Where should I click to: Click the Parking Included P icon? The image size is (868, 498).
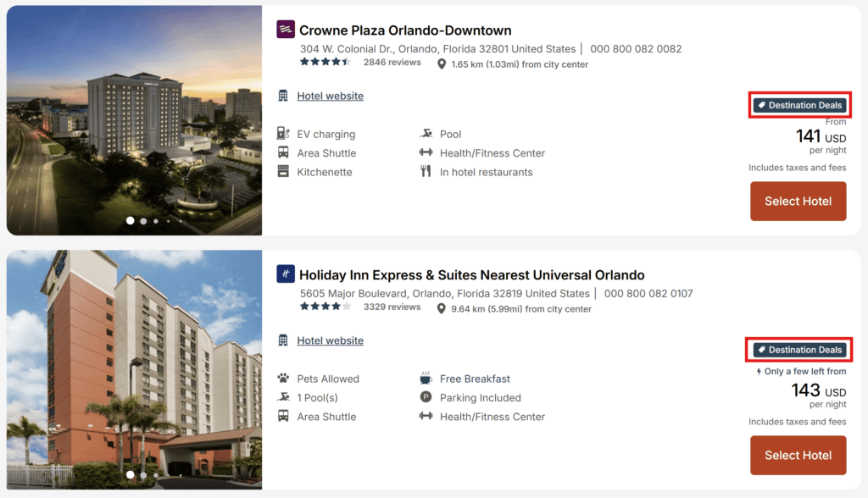[425, 397]
